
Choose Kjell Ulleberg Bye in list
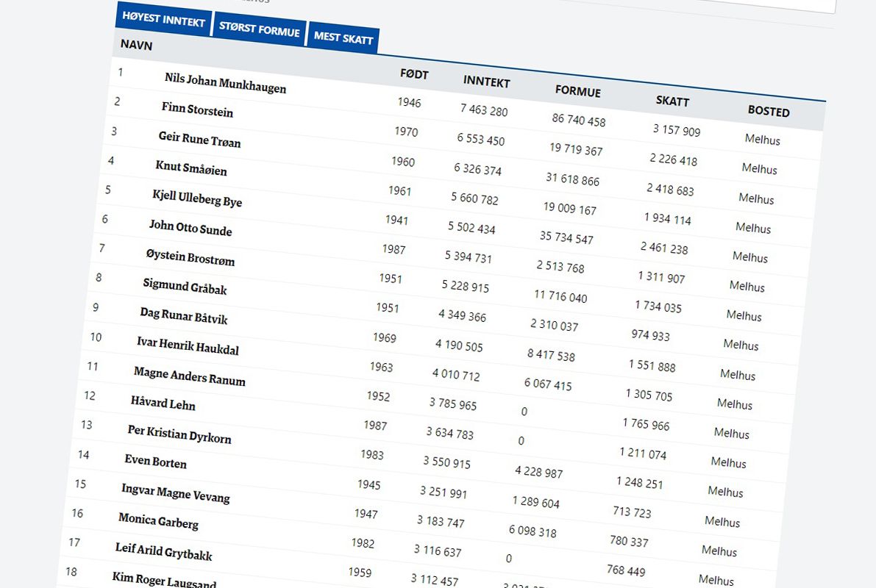click(x=197, y=198)
